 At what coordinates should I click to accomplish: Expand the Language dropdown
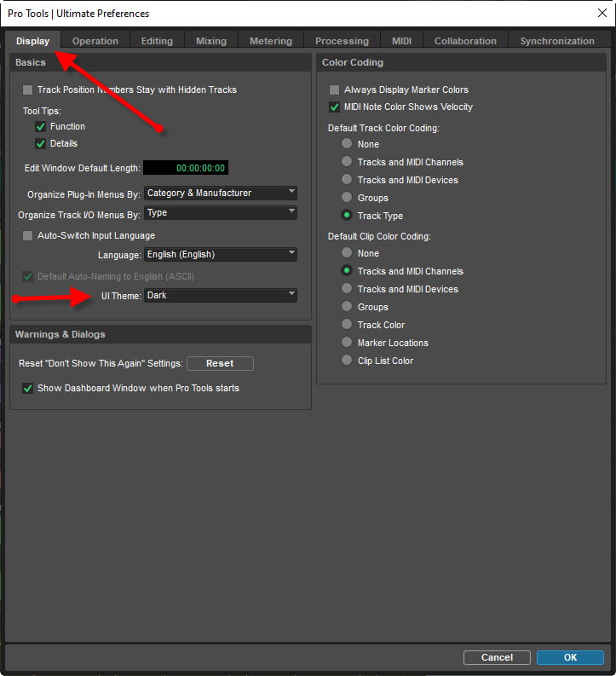point(221,254)
